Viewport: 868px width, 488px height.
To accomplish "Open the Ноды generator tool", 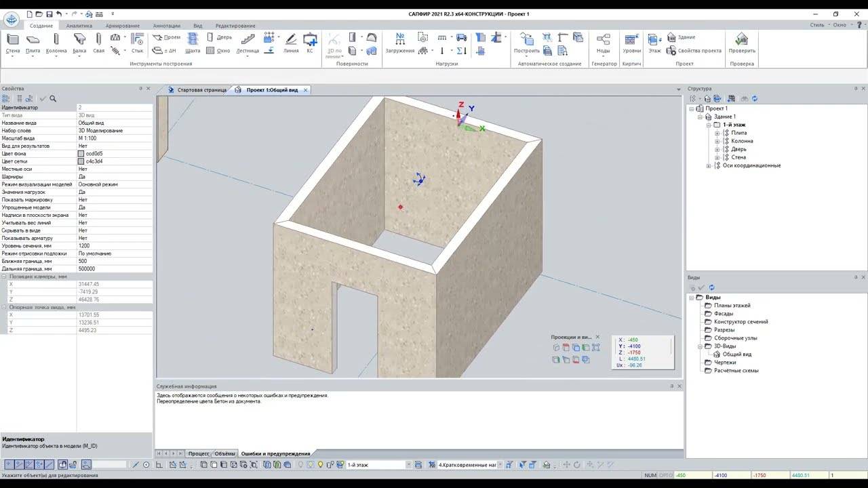I will click(603, 43).
